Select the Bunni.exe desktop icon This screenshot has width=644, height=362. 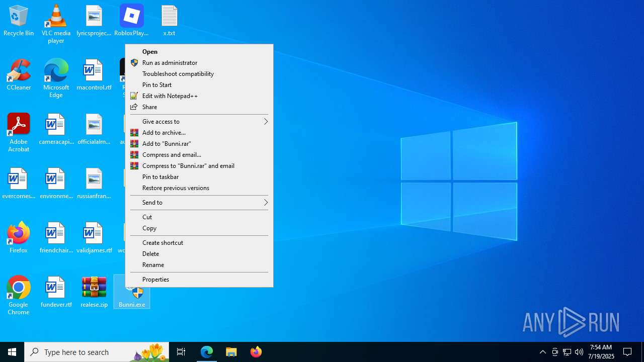tap(132, 297)
